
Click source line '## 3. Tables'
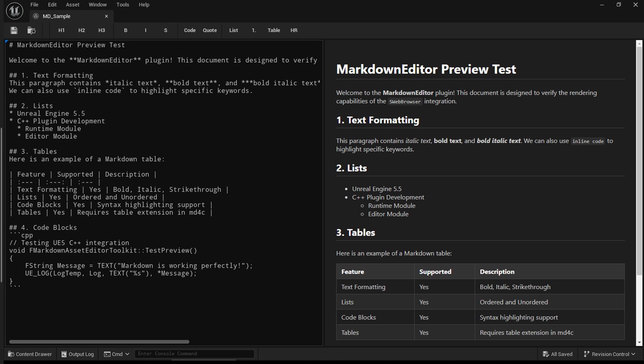[x=33, y=152]
